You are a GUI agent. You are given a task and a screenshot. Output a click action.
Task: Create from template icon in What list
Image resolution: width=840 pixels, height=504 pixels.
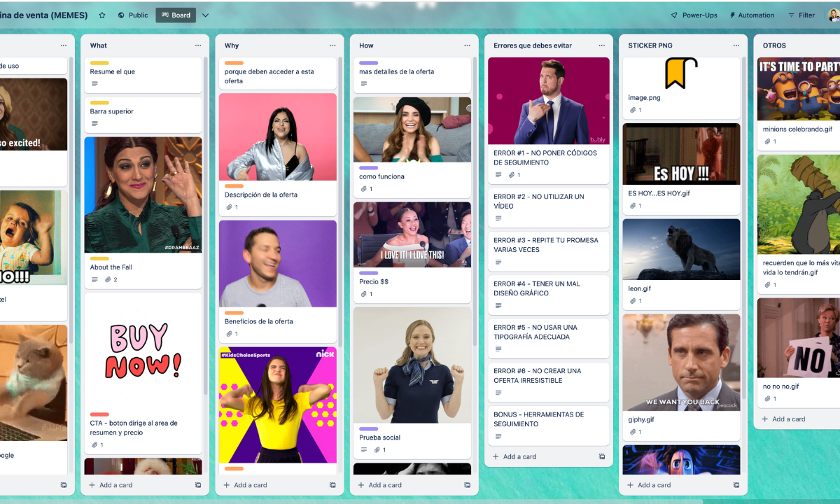tap(198, 485)
